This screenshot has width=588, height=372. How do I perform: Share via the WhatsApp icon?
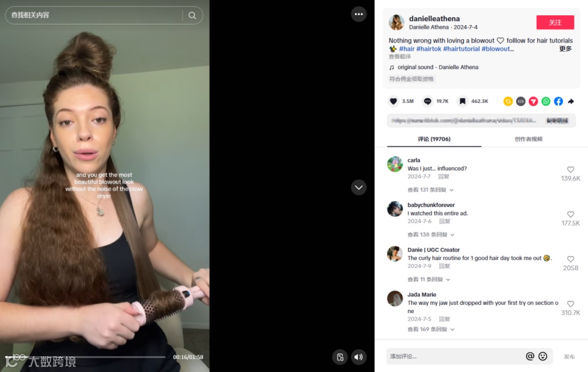click(546, 101)
